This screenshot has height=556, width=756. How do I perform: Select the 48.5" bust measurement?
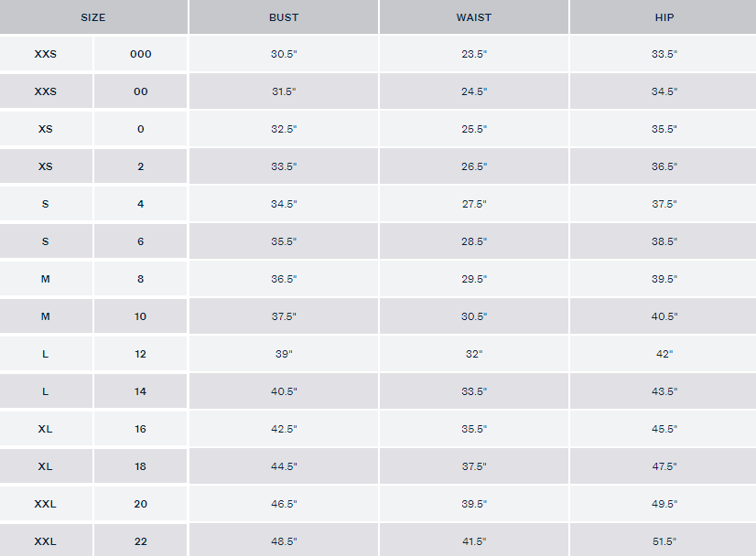[284, 541]
